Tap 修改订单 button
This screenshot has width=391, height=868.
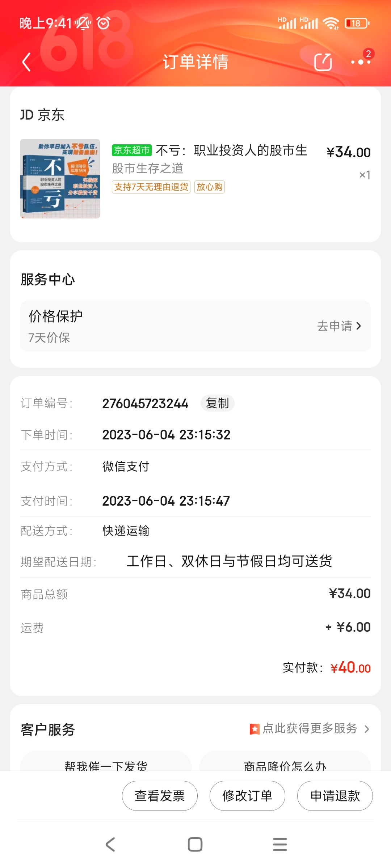click(247, 796)
